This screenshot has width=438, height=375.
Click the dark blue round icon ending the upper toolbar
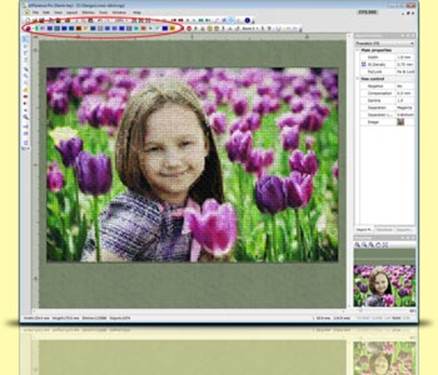[247, 20]
